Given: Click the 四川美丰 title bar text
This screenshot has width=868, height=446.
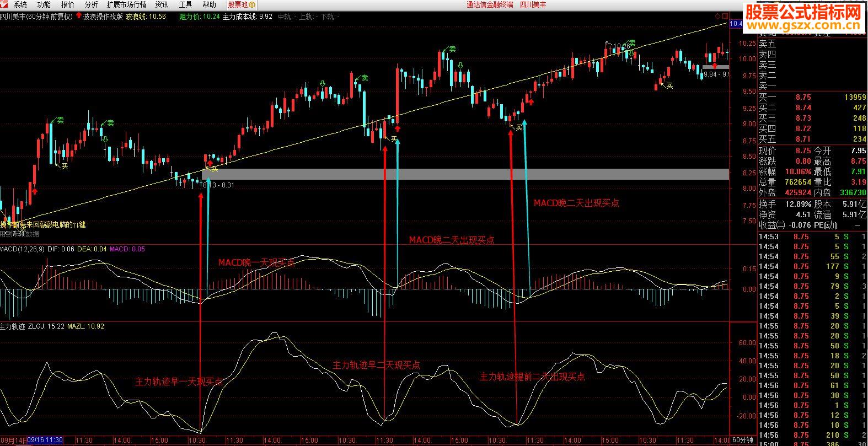Looking at the screenshot, I should (533, 4).
